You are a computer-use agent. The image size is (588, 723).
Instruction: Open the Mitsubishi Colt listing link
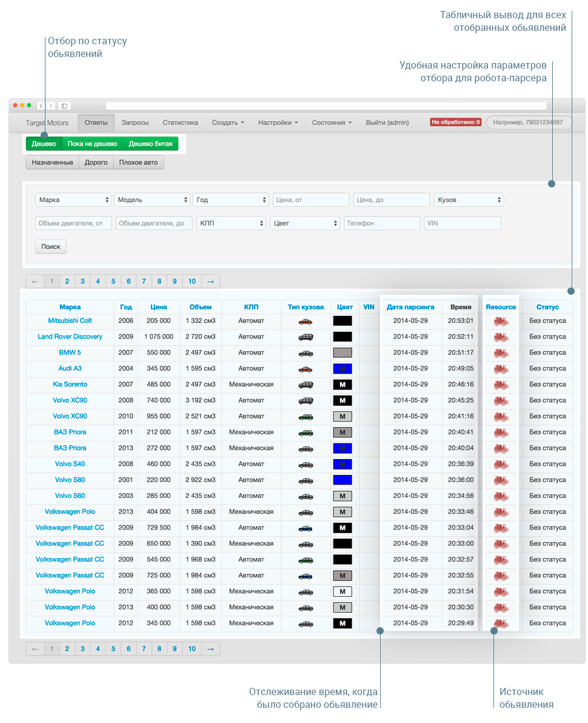pyautogui.click(x=70, y=320)
